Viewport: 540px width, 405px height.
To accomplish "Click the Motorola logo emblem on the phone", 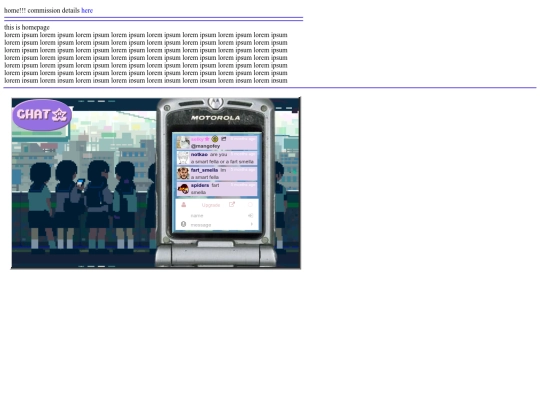I will (216, 102).
